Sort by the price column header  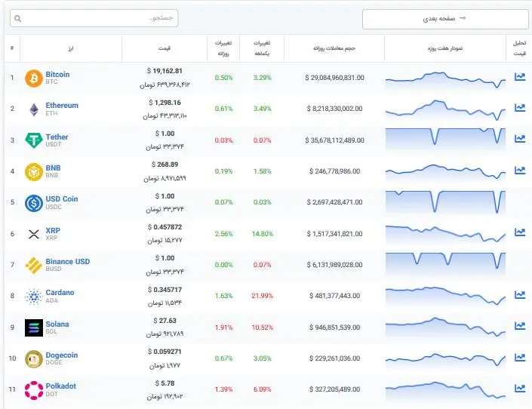[x=165, y=49]
